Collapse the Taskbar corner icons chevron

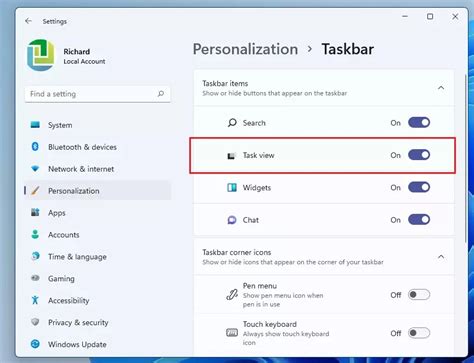[441, 257]
